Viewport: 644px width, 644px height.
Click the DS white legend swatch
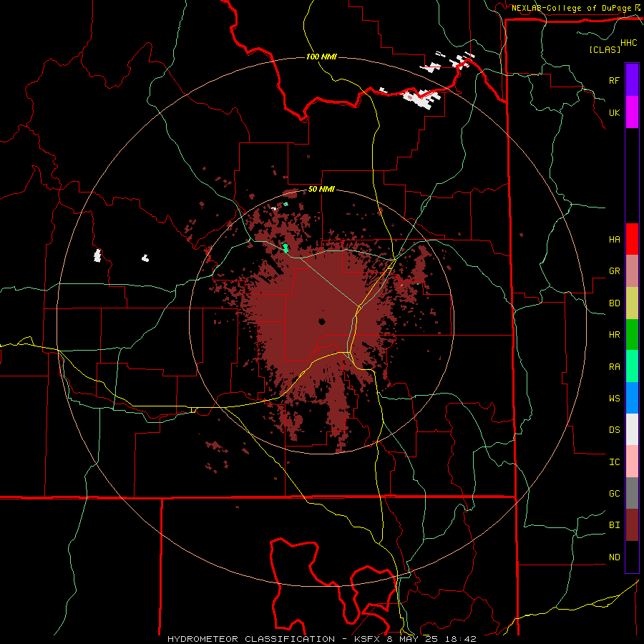632,429
